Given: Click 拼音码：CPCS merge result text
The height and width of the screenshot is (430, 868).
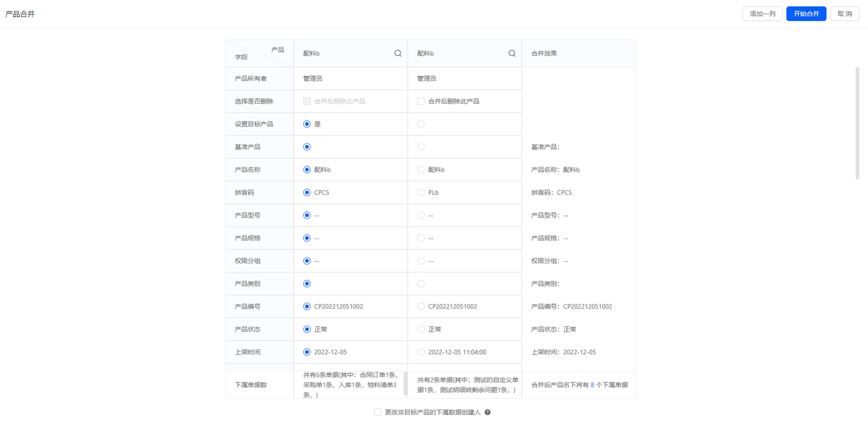Looking at the screenshot, I should click(x=551, y=193).
